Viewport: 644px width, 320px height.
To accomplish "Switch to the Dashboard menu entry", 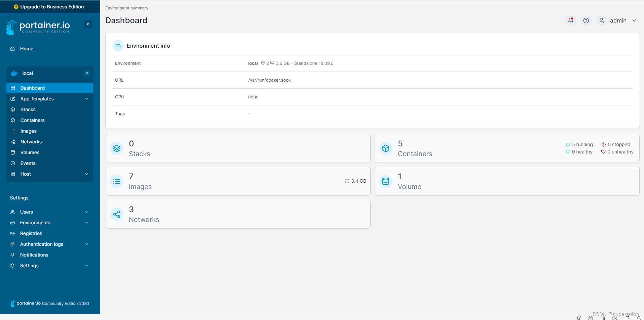I will click(33, 88).
